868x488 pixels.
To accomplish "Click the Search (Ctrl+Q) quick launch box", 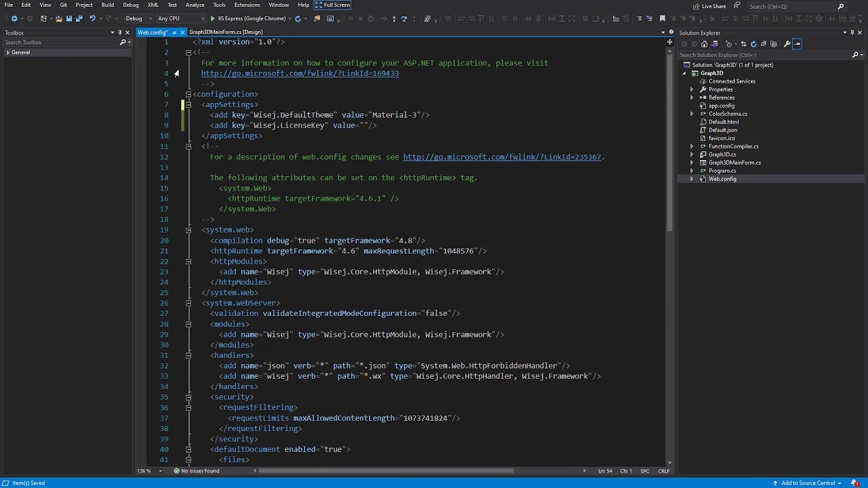I will [791, 6].
